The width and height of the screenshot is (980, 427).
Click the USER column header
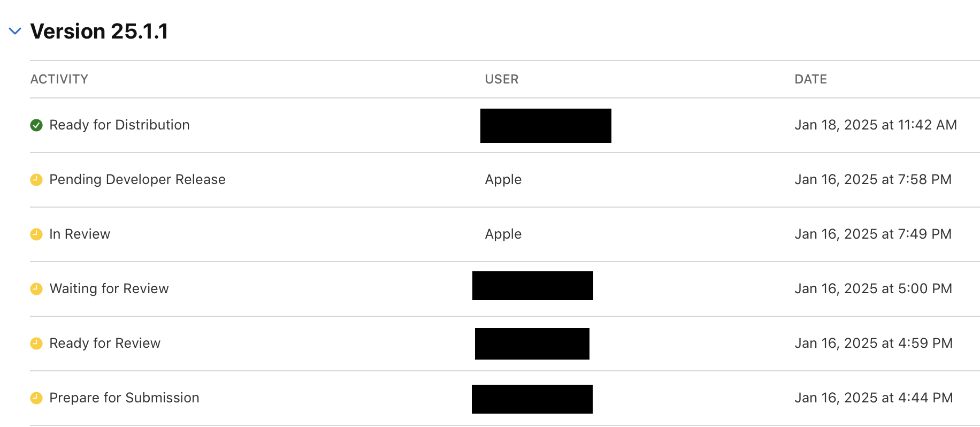coord(501,79)
